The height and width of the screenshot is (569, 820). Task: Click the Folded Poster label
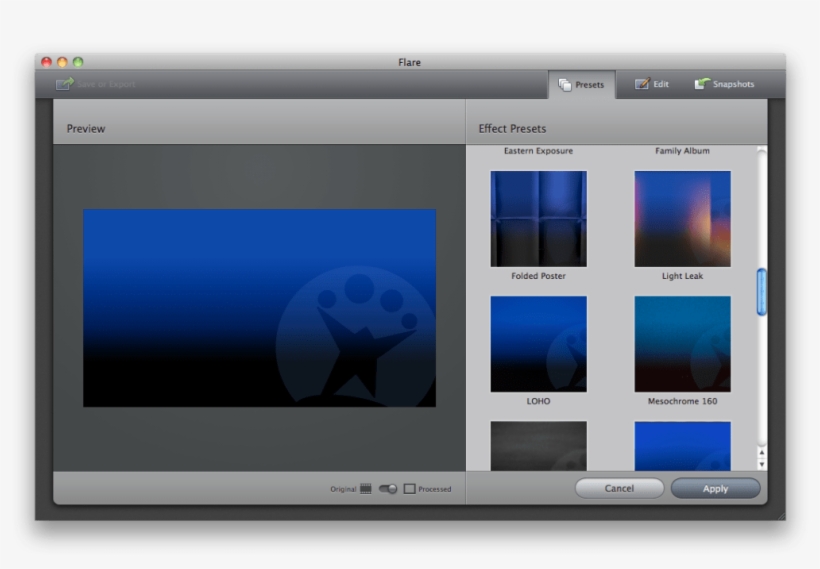pos(539,276)
